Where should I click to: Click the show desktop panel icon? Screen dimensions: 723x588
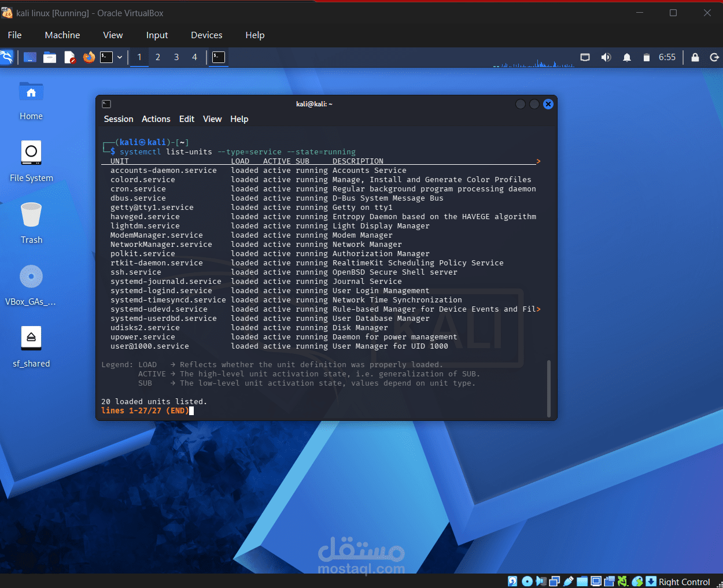(30, 57)
